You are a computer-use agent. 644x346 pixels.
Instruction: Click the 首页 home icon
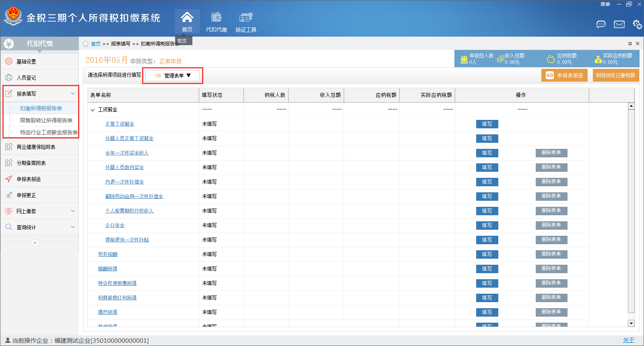click(x=187, y=17)
